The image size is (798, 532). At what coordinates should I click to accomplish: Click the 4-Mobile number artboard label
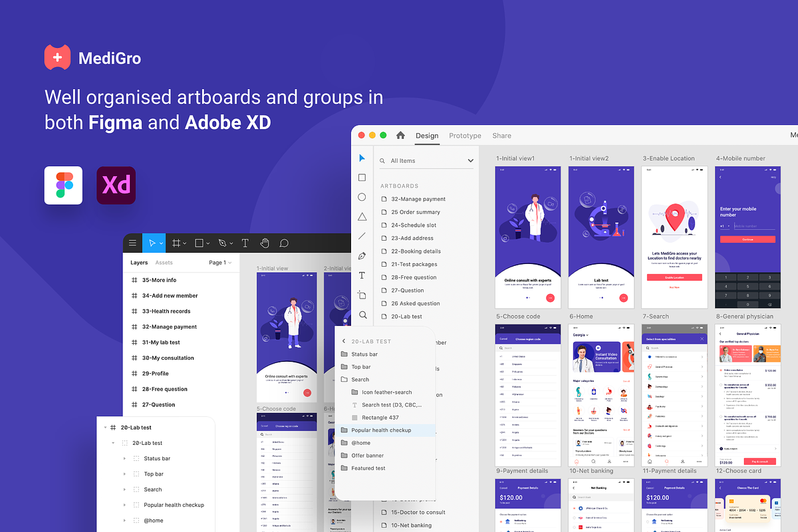pos(740,158)
